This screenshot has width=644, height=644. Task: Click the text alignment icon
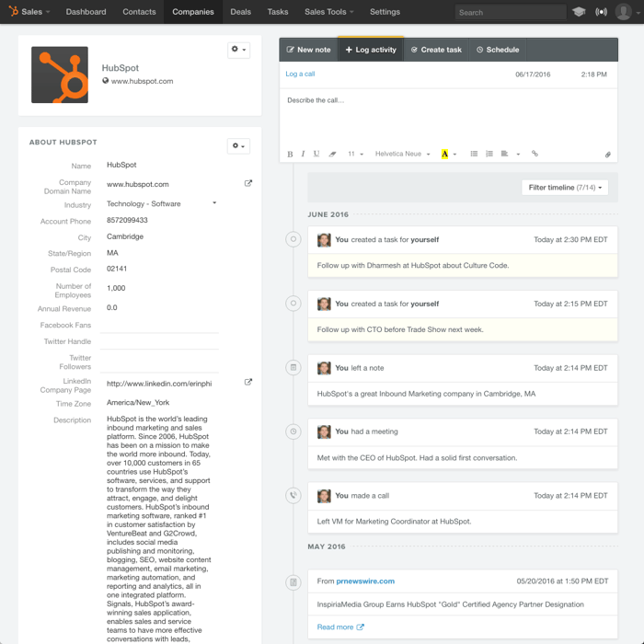[x=504, y=154]
